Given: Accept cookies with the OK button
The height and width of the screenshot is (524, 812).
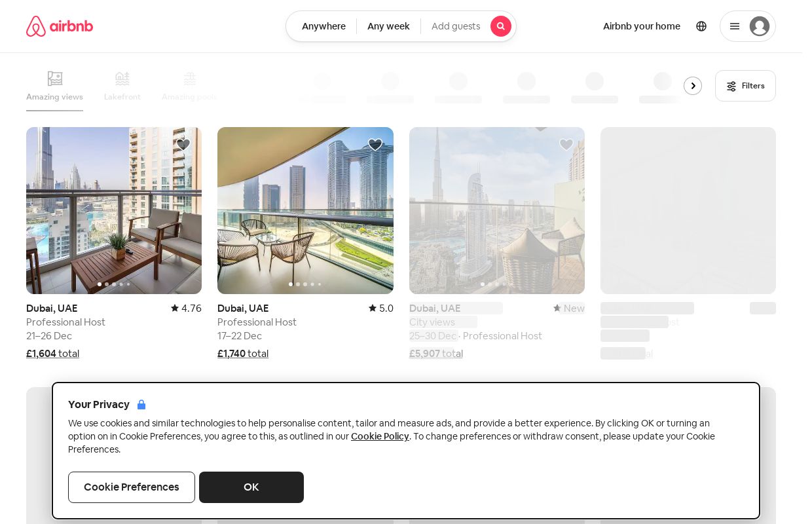Looking at the screenshot, I should click(x=251, y=487).
